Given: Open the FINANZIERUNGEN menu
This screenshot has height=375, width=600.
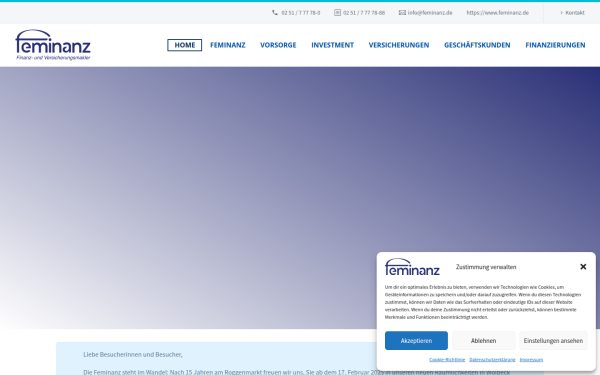Looking at the screenshot, I should [x=555, y=45].
